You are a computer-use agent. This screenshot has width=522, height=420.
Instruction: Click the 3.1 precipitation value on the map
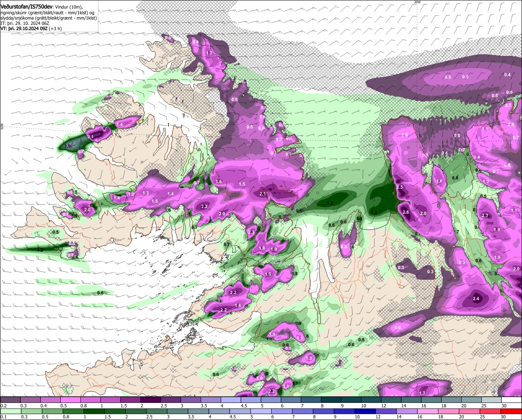(91, 137)
